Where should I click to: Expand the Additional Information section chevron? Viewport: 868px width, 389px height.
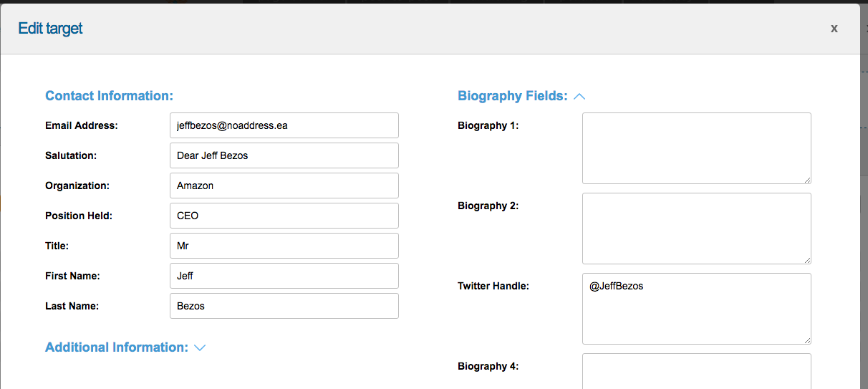200,347
